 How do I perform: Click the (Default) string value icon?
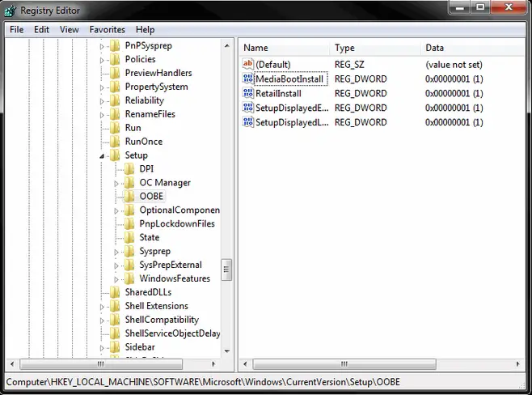click(x=248, y=64)
